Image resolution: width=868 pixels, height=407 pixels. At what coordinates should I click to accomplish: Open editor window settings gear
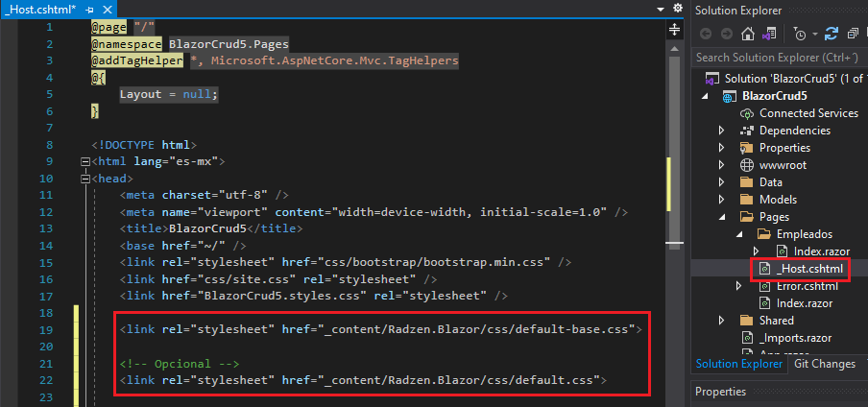pos(677,8)
